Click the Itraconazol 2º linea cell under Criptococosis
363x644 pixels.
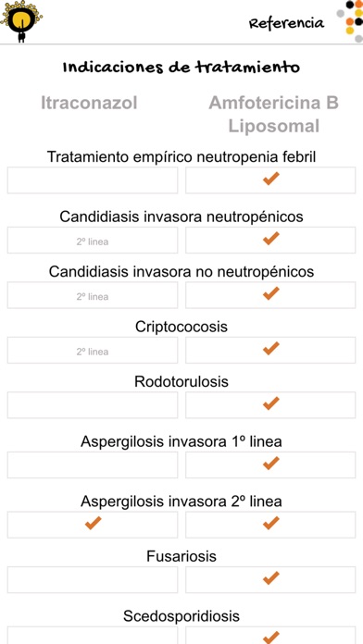pos(93,351)
